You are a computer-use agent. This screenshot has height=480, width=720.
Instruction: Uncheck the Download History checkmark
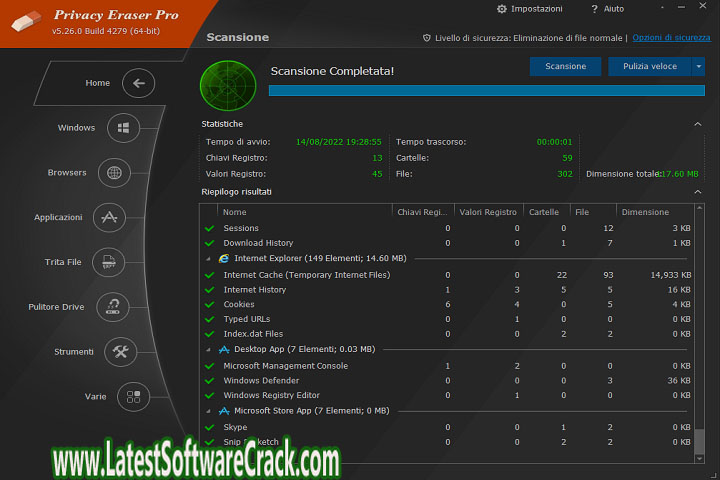tap(210, 243)
